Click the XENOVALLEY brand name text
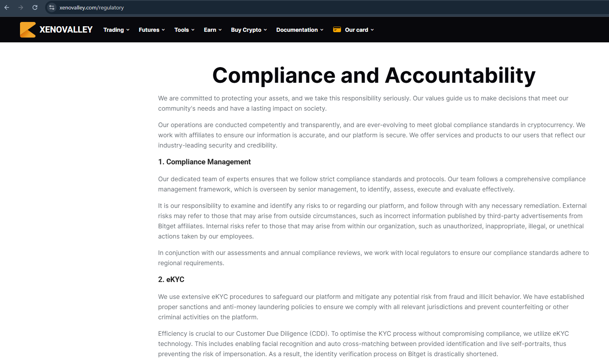 click(x=66, y=30)
